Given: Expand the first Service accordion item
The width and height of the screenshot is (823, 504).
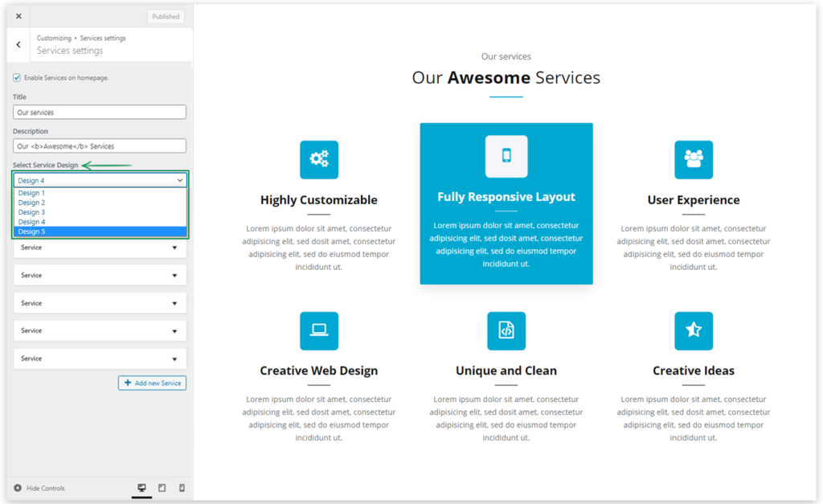Looking at the screenshot, I should (x=100, y=248).
